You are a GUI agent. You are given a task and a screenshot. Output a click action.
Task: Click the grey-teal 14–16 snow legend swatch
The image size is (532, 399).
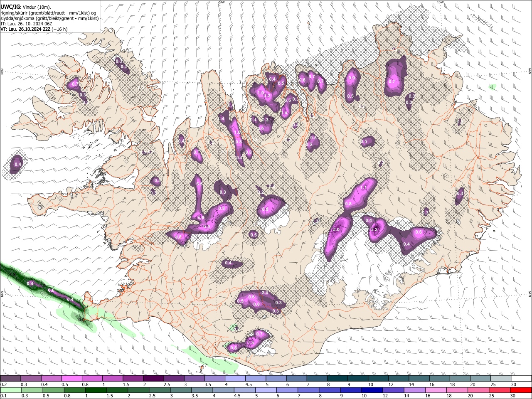[419, 378]
